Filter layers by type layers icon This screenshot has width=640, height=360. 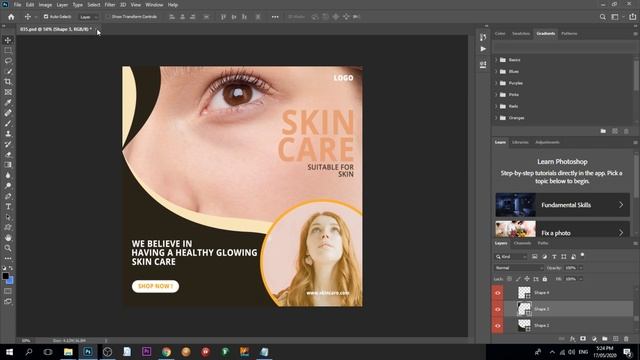(x=554, y=256)
